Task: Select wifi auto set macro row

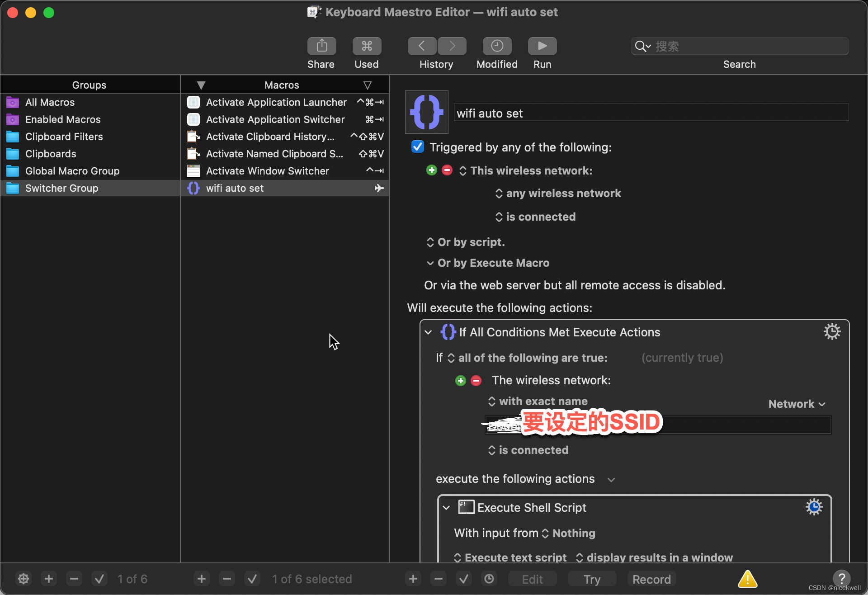Action: [285, 188]
